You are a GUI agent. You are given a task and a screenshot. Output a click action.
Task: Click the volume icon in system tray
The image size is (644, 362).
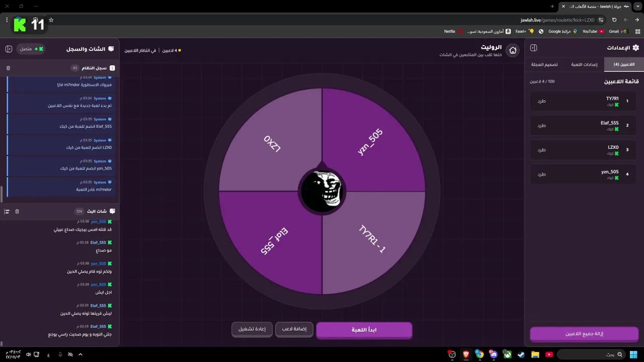[x=28, y=354]
